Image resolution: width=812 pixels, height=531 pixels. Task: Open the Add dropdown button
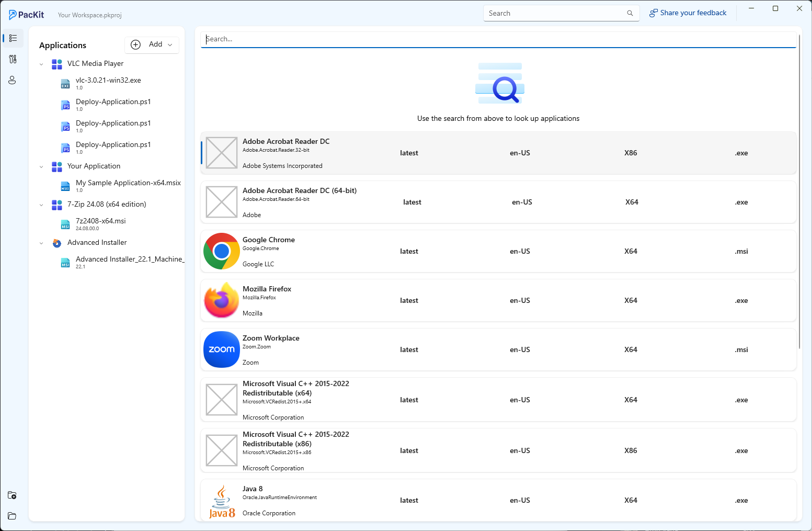click(152, 45)
